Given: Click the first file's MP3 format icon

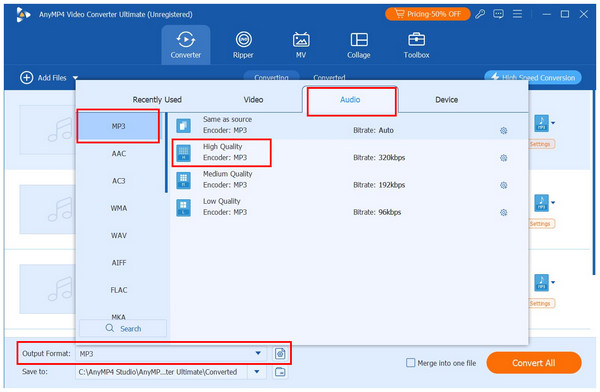Looking at the screenshot, I should pyautogui.click(x=541, y=123).
